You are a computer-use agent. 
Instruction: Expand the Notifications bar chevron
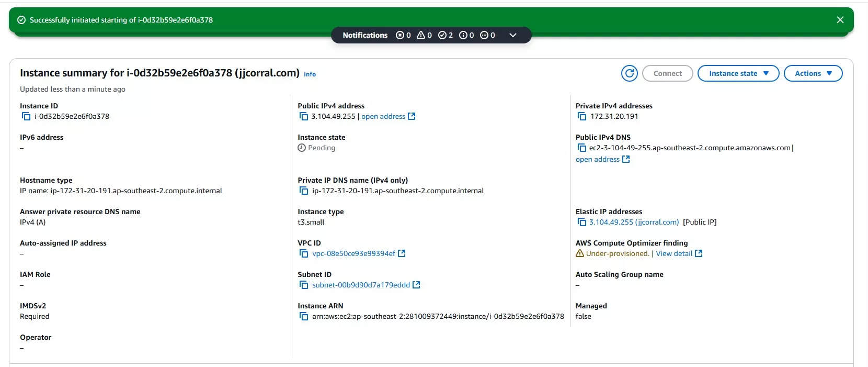pos(512,36)
